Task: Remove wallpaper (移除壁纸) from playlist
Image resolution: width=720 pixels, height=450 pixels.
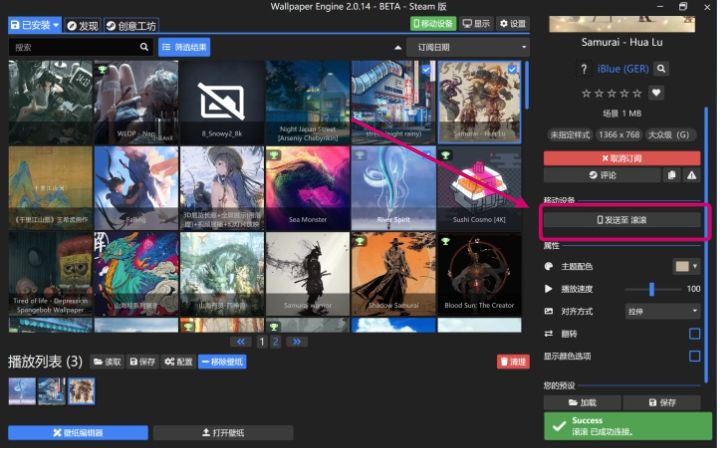Action: pos(222,362)
